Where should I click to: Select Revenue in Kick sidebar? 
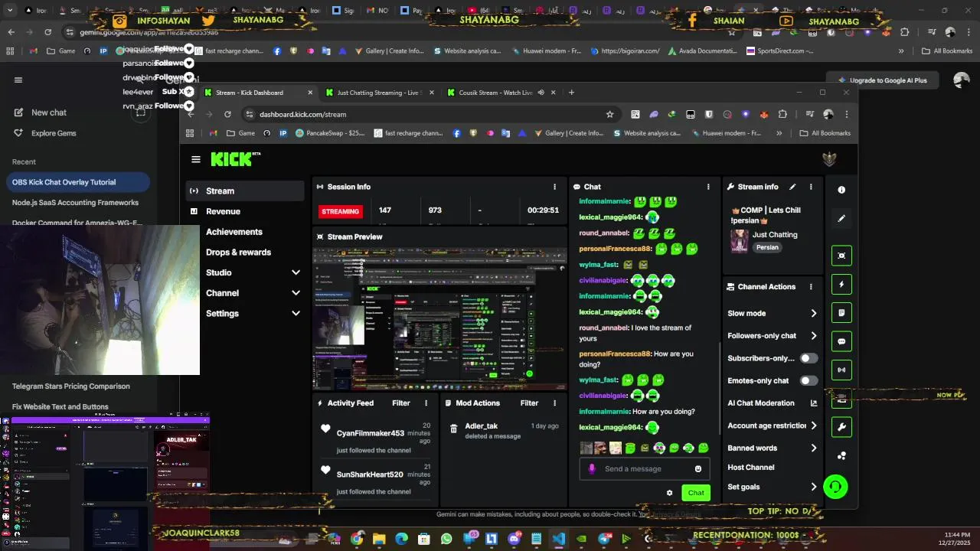[x=245, y=211]
